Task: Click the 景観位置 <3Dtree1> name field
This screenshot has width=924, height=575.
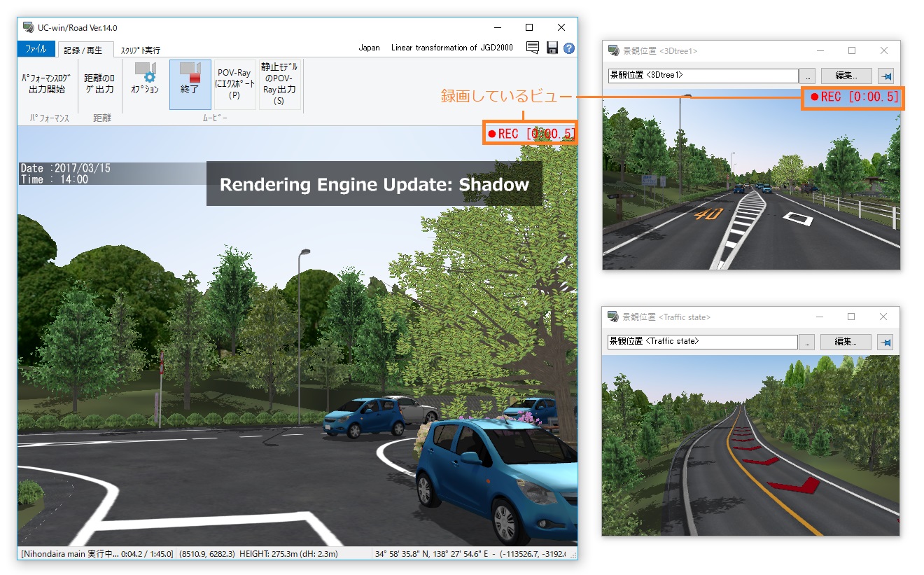Action: click(703, 76)
